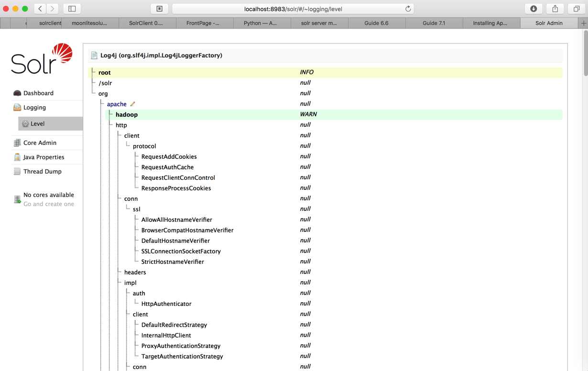Select the org logger node
This screenshot has width=588, height=371.
click(103, 94)
